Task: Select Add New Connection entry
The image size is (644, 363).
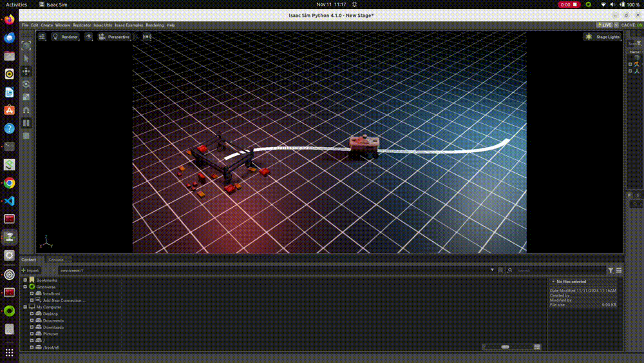Action: tap(64, 300)
